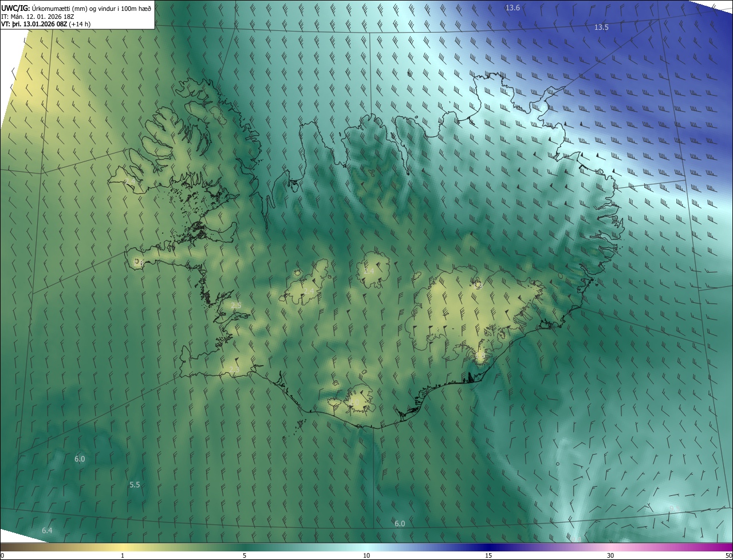Viewport: 733px width, 560px height.
Task: Click the '1' tick on the color scale
Action: [x=123, y=555]
